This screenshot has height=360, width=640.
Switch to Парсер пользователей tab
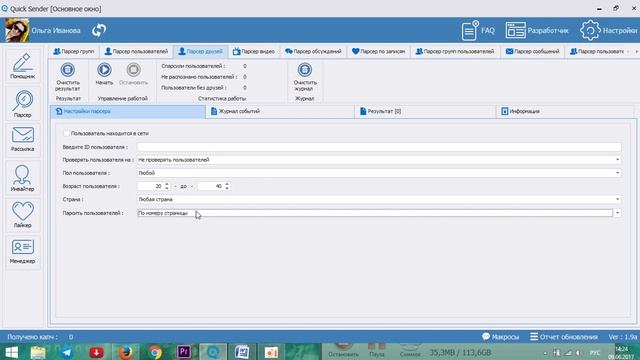[136, 51]
